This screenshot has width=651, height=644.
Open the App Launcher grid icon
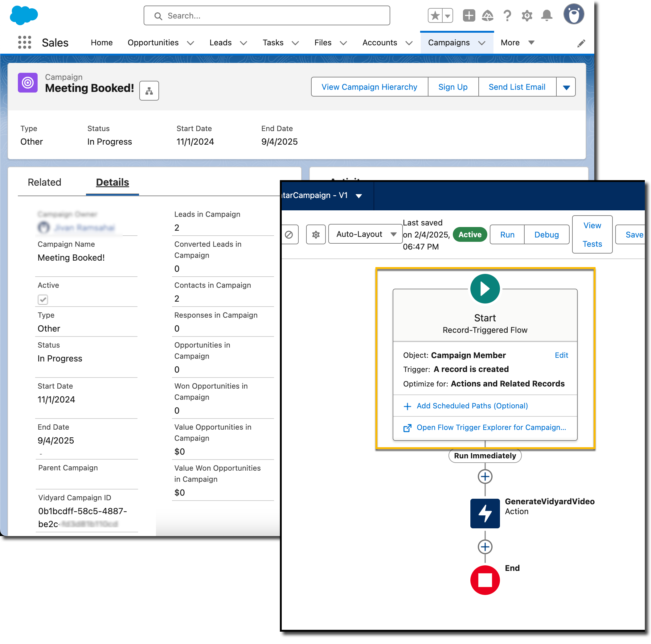[x=24, y=43]
